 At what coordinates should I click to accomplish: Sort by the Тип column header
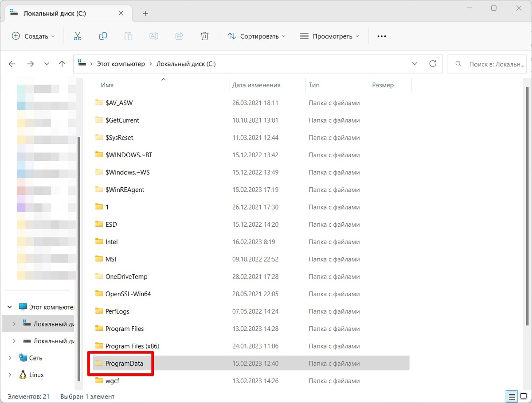(314, 85)
